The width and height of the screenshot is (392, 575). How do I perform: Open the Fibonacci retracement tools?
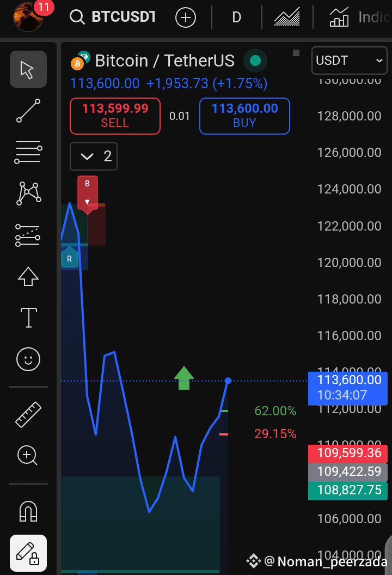pos(28,152)
